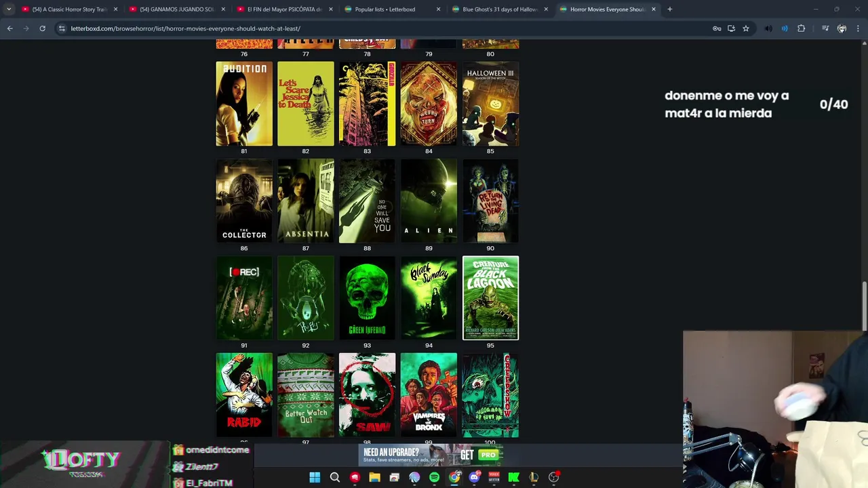Open OBS Studio from the taskbar
The width and height of the screenshot is (868, 488).
coord(554,477)
